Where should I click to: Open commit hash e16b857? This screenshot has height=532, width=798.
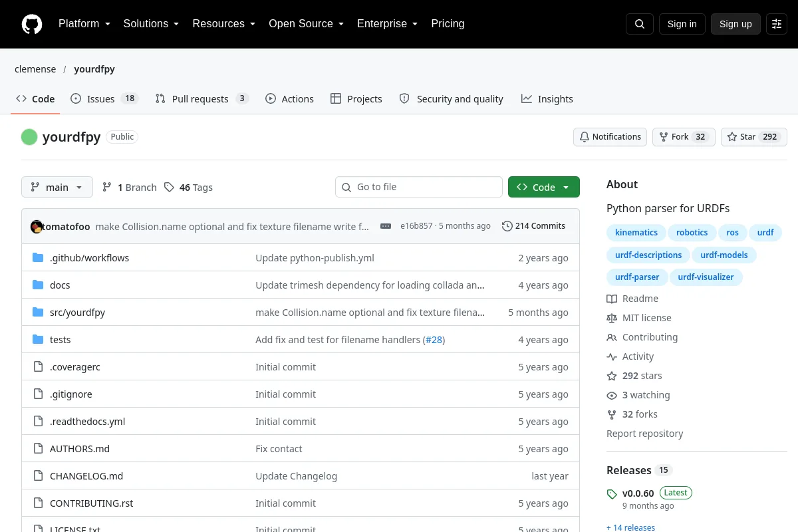pos(416,226)
